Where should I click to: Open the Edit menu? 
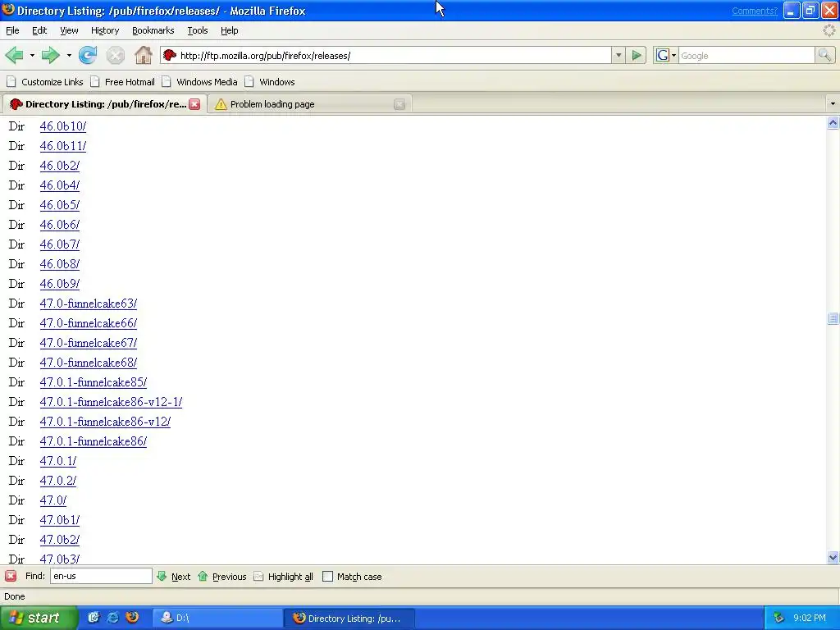[39, 30]
